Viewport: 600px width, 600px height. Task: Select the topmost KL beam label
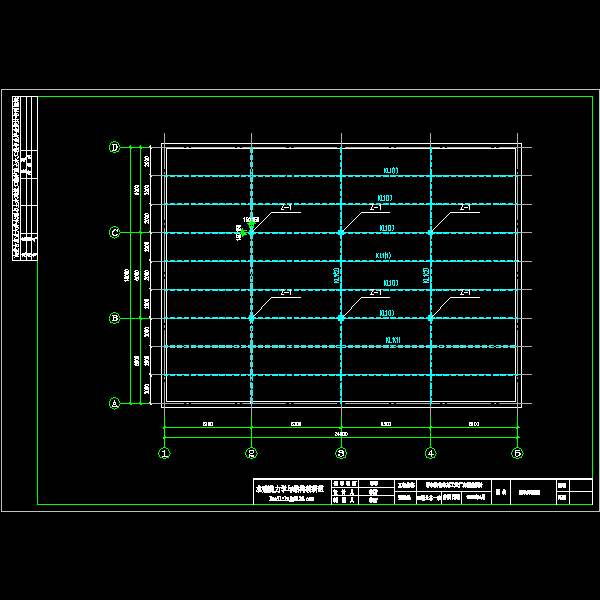point(387,170)
